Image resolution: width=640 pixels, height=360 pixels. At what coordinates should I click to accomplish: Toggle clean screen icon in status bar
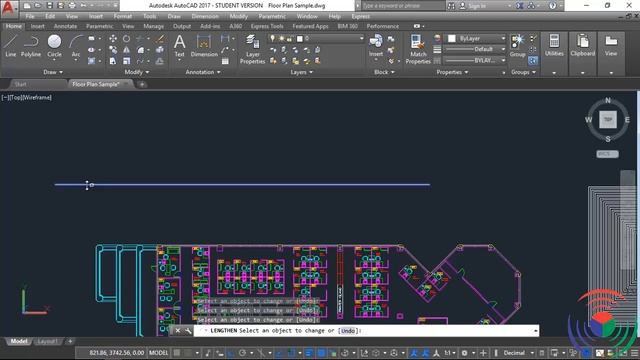[x=623, y=353]
